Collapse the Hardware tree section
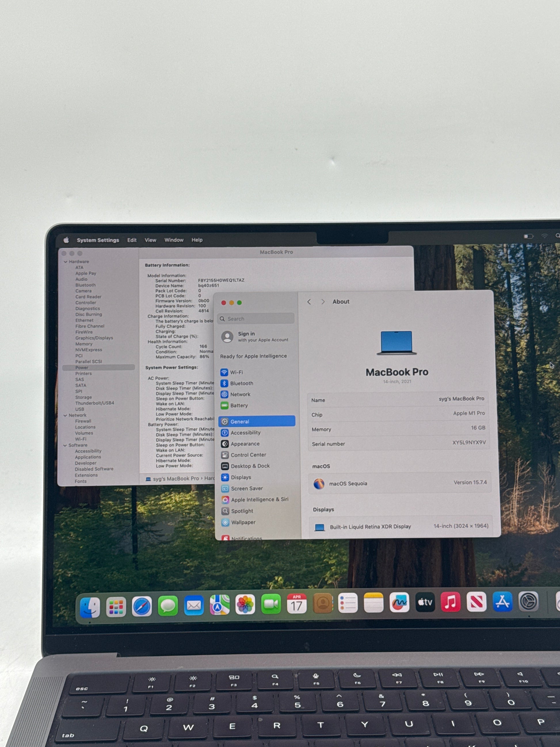This screenshot has width=560, height=747. tap(66, 262)
